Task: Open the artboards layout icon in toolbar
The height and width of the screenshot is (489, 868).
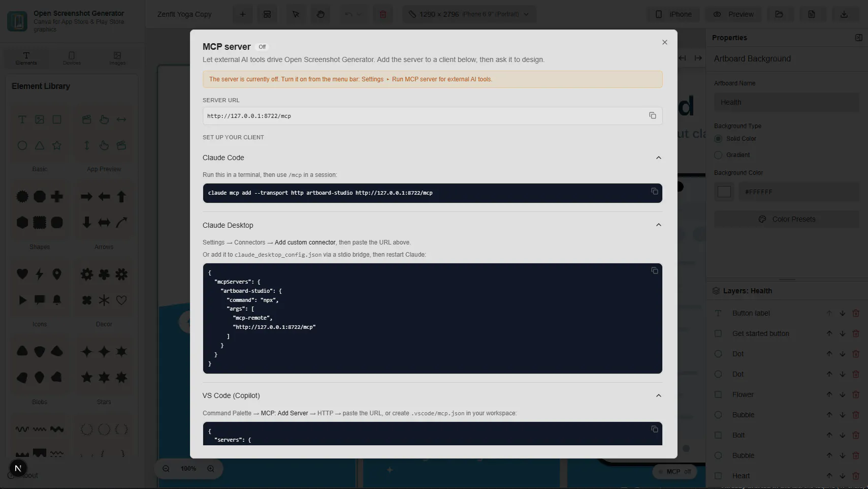Action: point(267,14)
